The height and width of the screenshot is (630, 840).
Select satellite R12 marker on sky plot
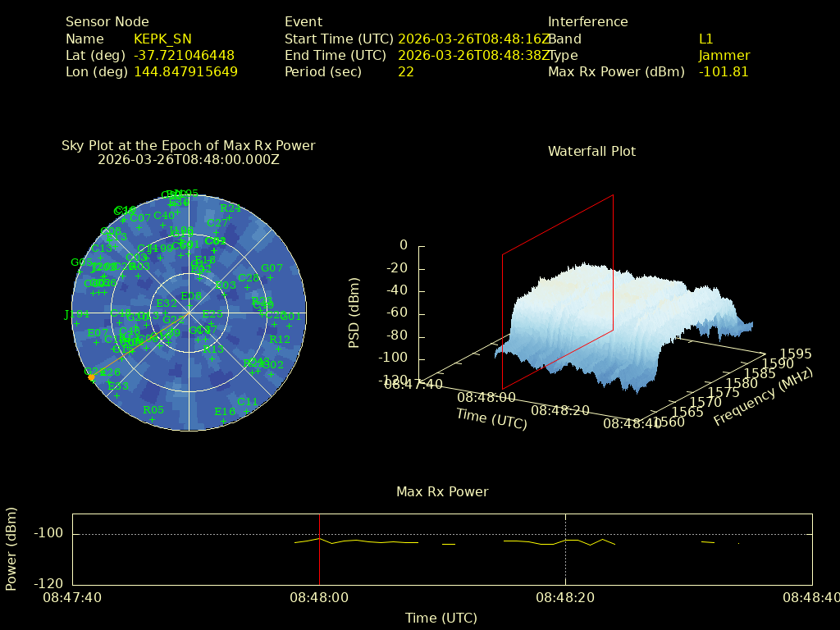[x=280, y=349]
